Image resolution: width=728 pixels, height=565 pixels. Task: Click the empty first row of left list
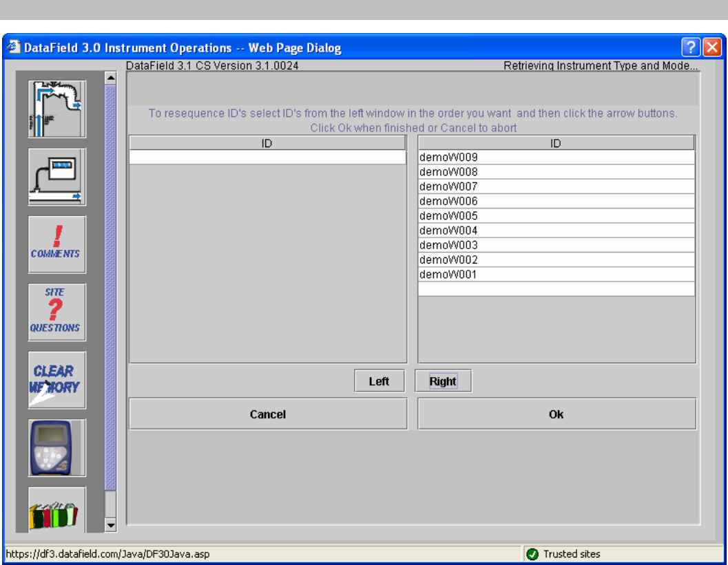267,158
